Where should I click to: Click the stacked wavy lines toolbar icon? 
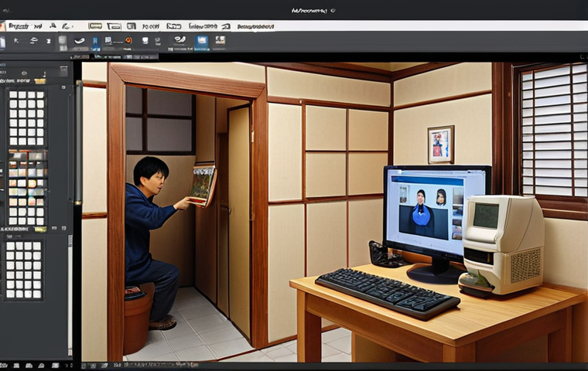(34, 41)
